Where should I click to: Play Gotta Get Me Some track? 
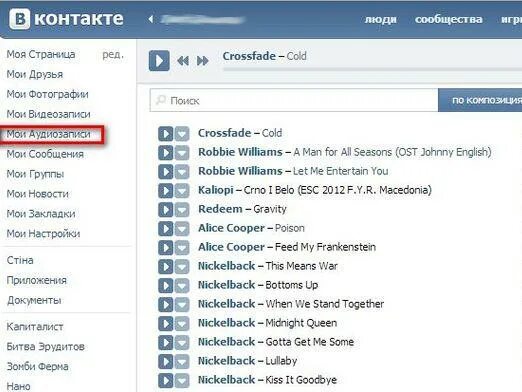(166, 343)
